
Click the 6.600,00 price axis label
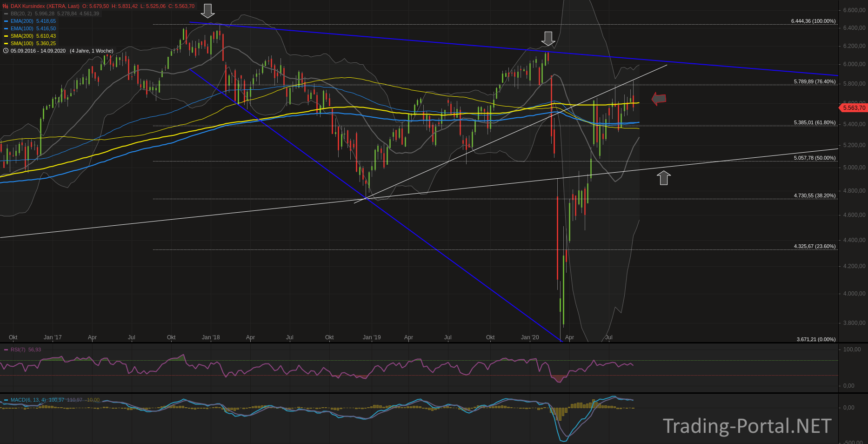(854, 10)
